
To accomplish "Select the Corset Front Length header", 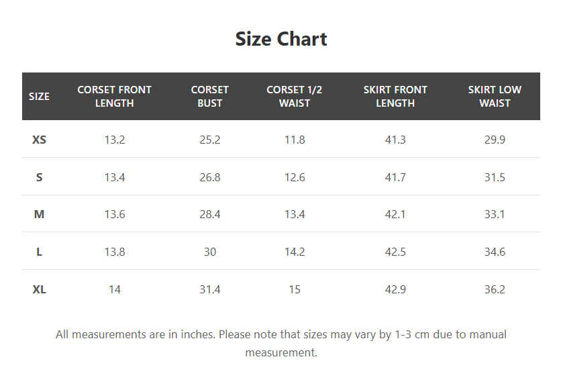I will coord(114,97).
